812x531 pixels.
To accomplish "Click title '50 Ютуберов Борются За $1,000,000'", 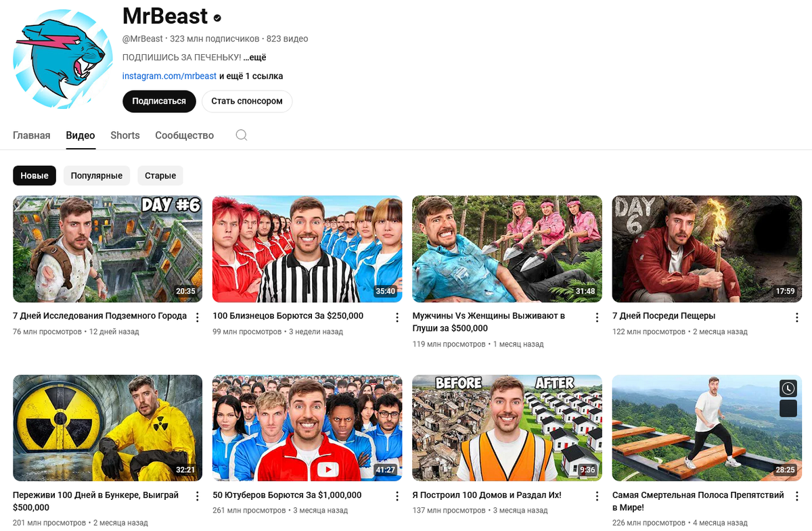I will click(287, 495).
